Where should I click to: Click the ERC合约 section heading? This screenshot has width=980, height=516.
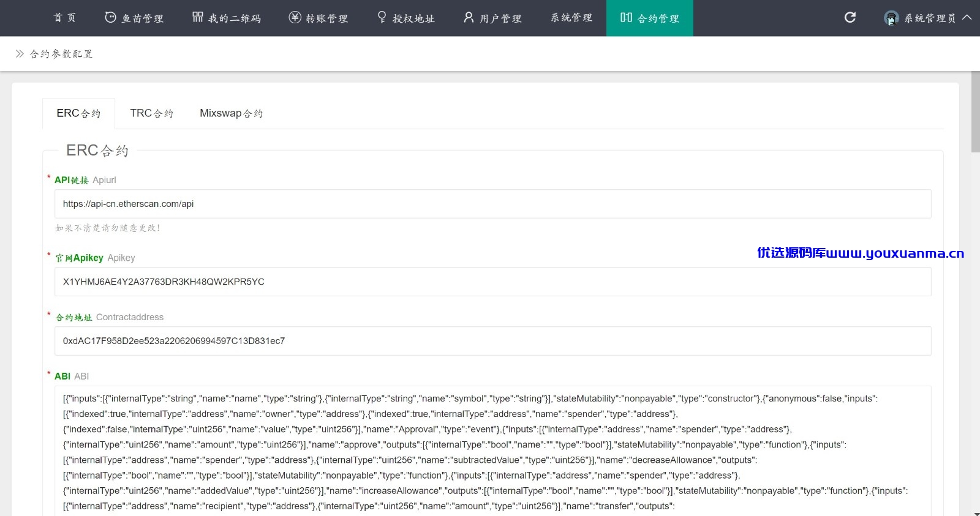[x=97, y=151]
